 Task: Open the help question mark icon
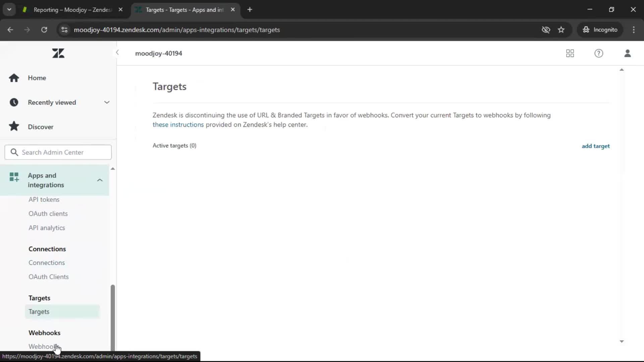[x=599, y=53]
